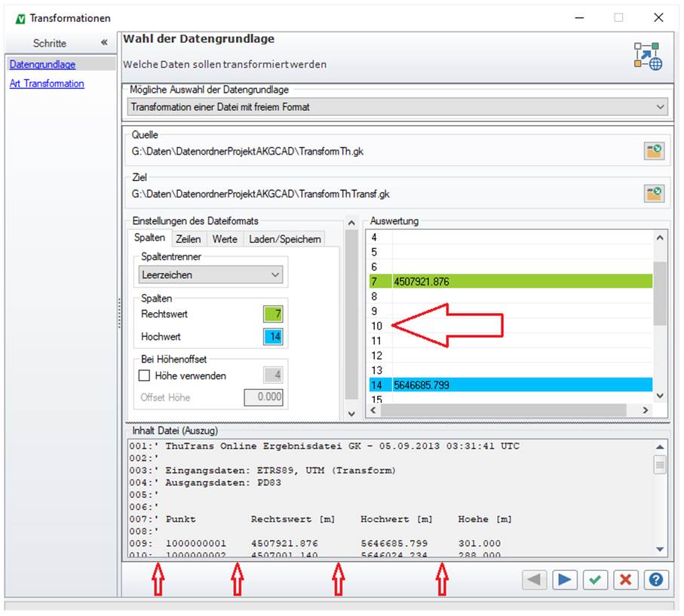This screenshot has height=616, width=684.
Task: Click the right arrow of Auswertung horizontal scrollbar
Action: coord(646,410)
